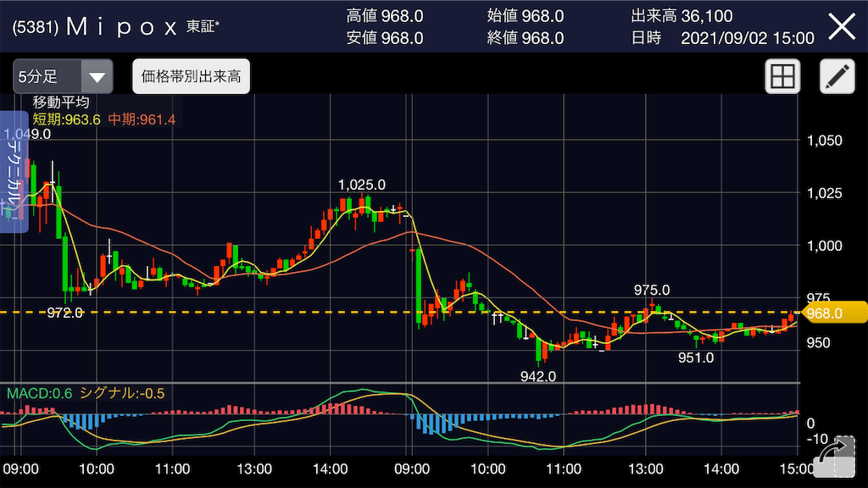Tap the 中期:961.4 moving average value
Viewport: 868px width, 488px height.
point(142,119)
